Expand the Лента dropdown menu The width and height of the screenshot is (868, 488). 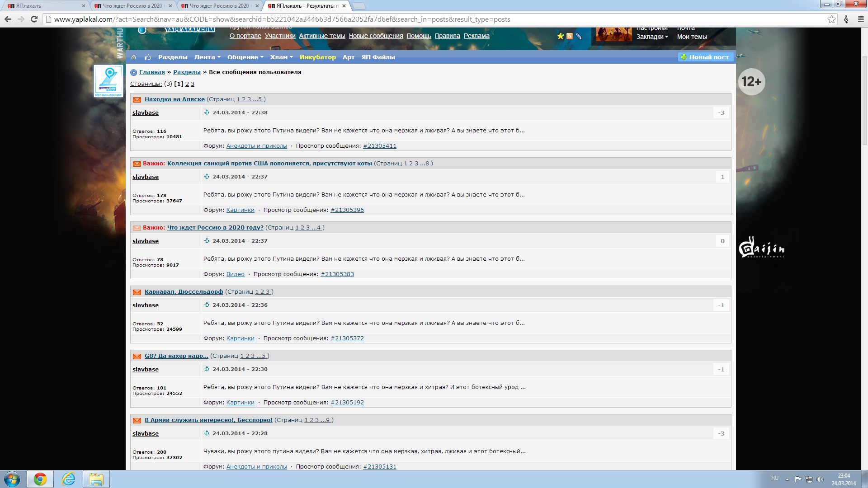207,57
